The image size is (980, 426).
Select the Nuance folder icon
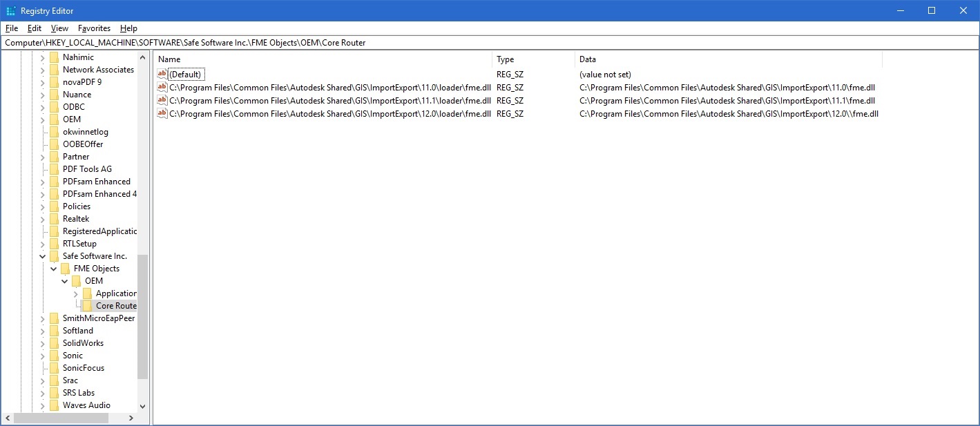[x=55, y=95]
